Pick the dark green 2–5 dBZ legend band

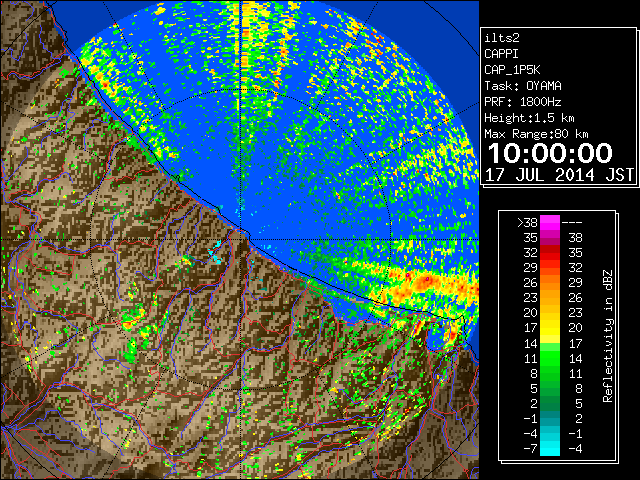point(550,403)
